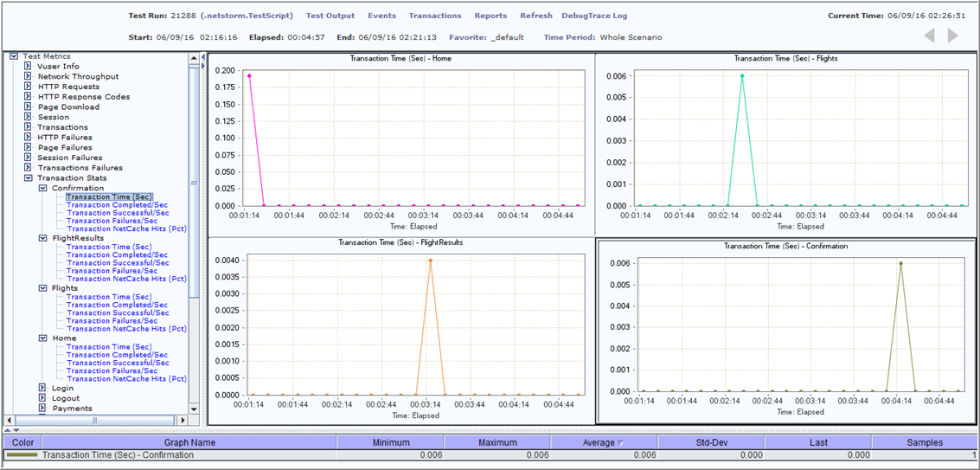The width and height of the screenshot is (980, 470).
Task: Select Transaction Failures/Sec under Home
Action: coord(112,371)
